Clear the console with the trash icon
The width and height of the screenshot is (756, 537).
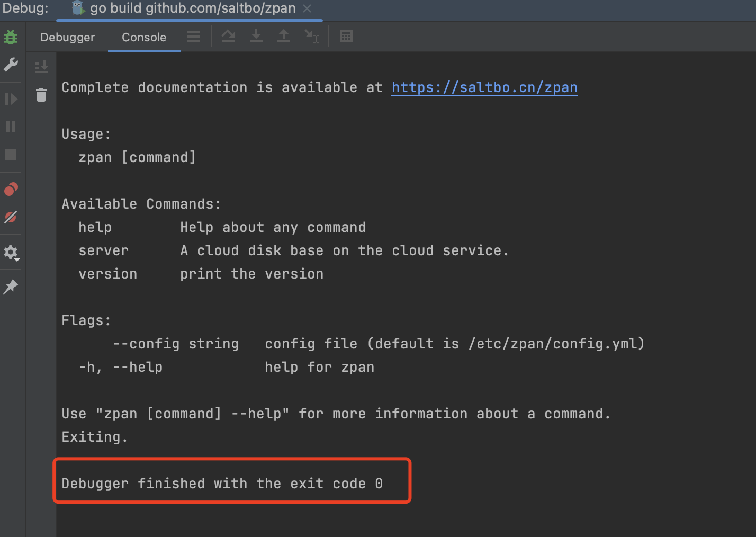(x=41, y=95)
